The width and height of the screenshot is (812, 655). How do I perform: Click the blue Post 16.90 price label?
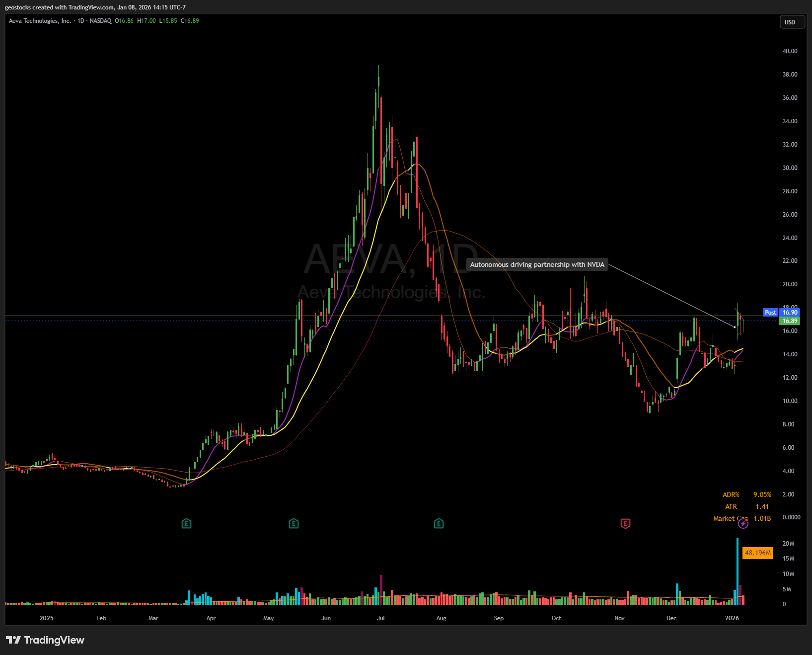pos(781,313)
